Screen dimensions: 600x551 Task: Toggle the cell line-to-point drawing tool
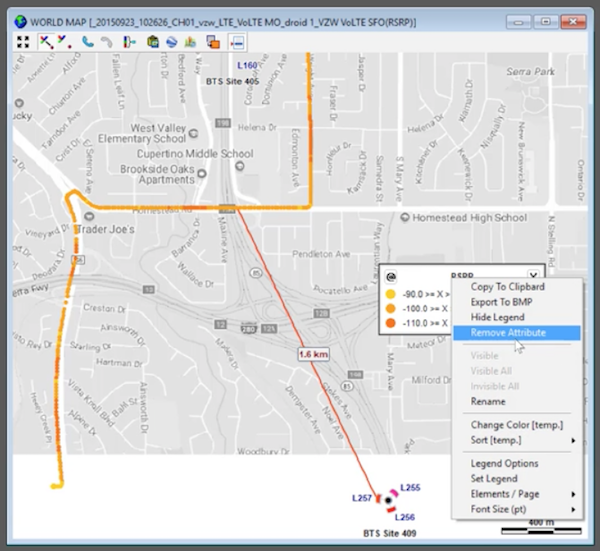pos(46,42)
